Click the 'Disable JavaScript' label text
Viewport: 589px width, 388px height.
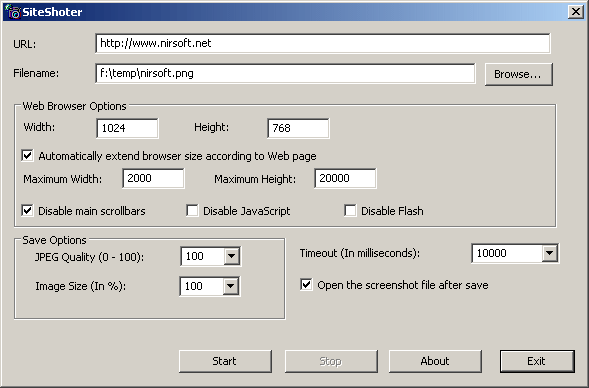[x=246, y=211]
